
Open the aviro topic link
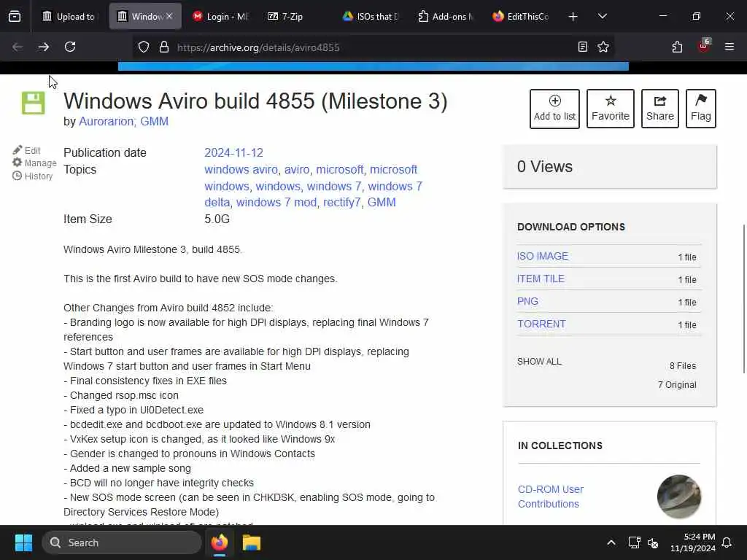[x=296, y=169]
